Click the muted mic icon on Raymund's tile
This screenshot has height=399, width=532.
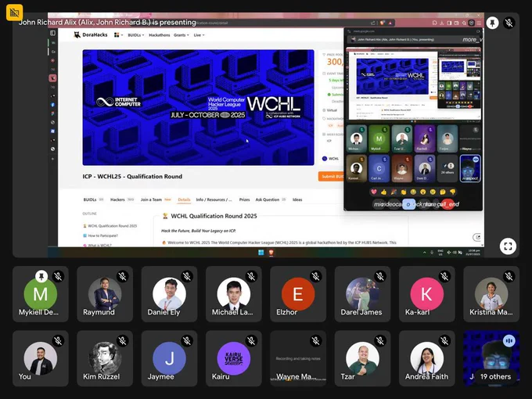pyautogui.click(x=123, y=276)
